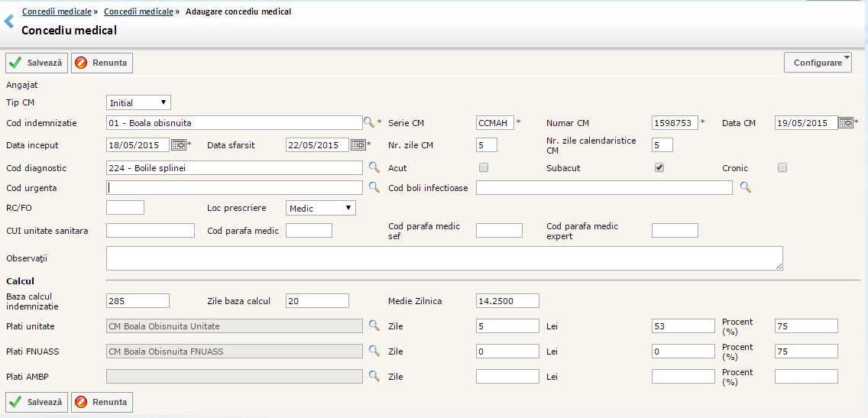
Task: Open lookup for Cod urgenta field
Action: [374, 187]
